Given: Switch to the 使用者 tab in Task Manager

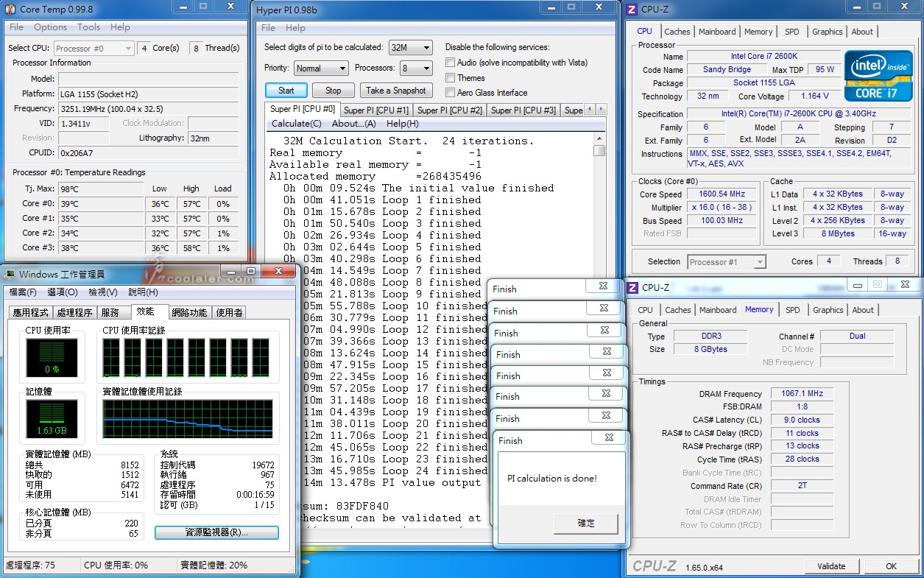Looking at the screenshot, I should (229, 313).
